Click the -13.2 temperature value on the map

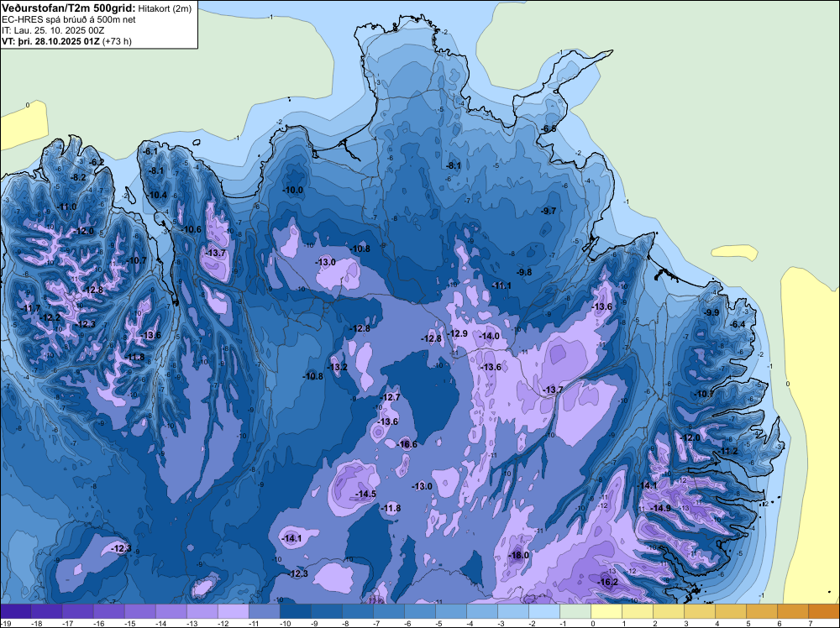click(x=338, y=367)
